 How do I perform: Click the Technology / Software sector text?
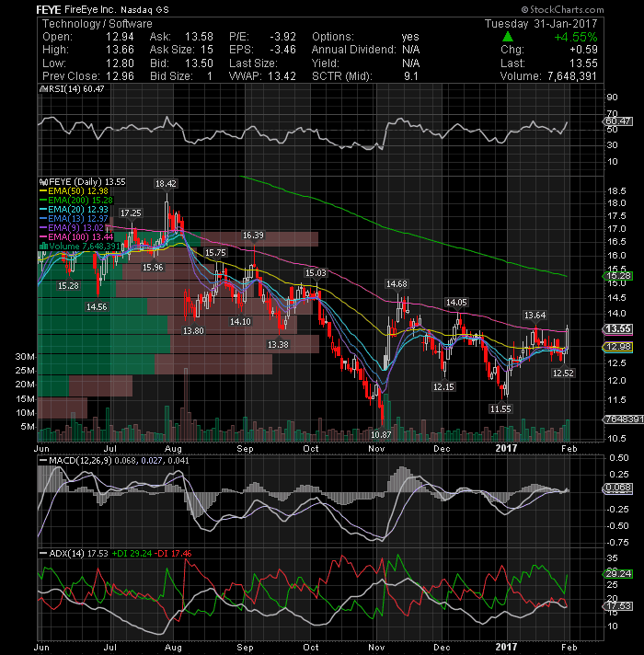click(98, 24)
